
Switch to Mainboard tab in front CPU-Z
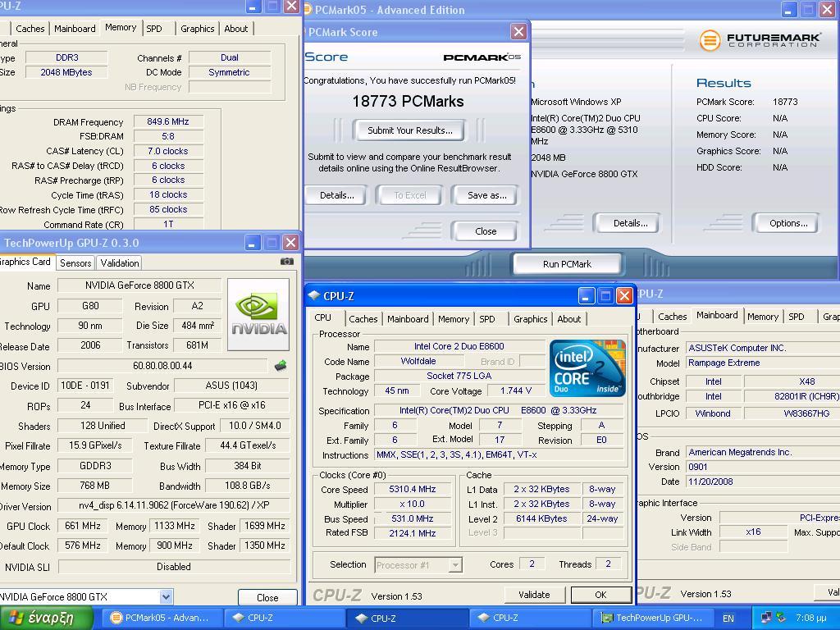[x=408, y=319]
